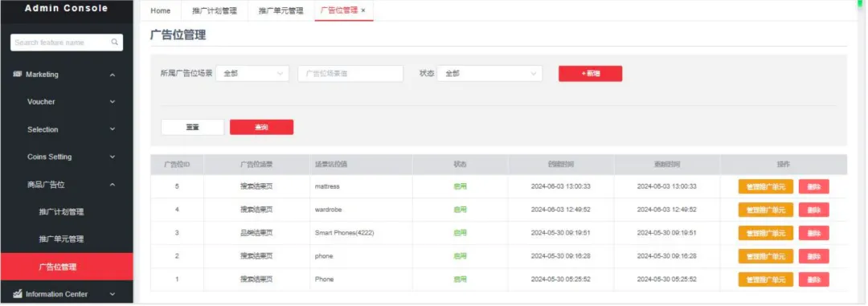Delete the mattress ad slot

click(x=813, y=186)
